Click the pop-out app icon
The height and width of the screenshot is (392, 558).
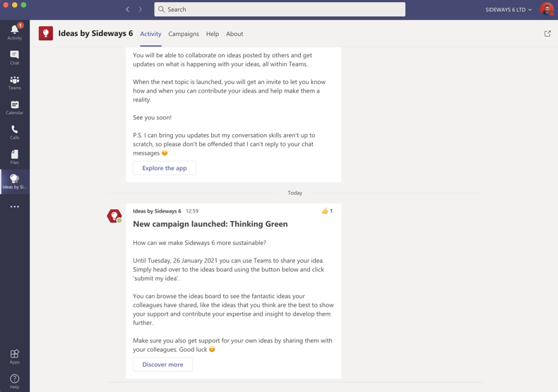coord(547,33)
